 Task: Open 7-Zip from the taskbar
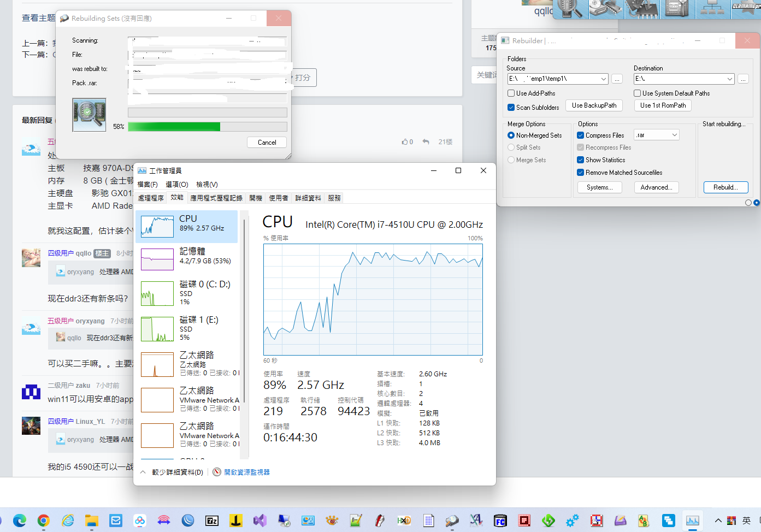pyautogui.click(x=212, y=521)
